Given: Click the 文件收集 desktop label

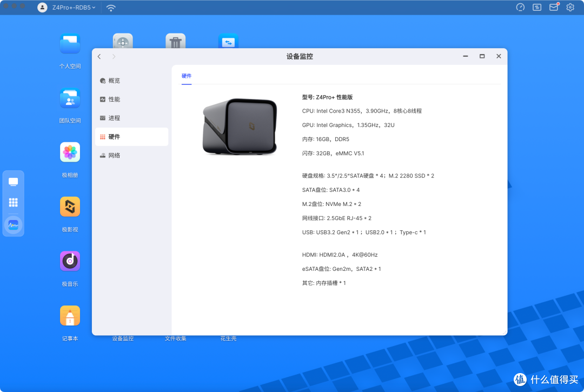Looking at the screenshot, I should [x=175, y=338].
